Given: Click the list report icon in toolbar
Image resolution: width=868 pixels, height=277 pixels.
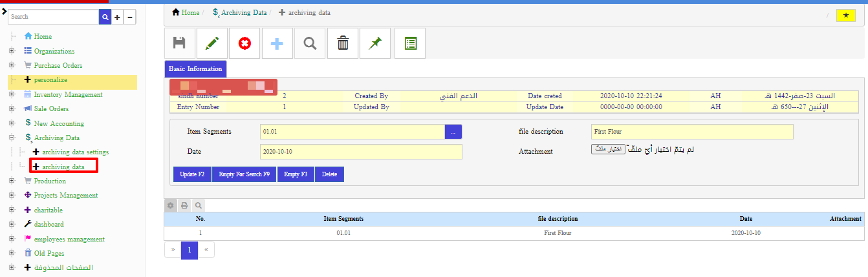Looking at the screenshot, I should pyautogui.click(x=410, y=43).
